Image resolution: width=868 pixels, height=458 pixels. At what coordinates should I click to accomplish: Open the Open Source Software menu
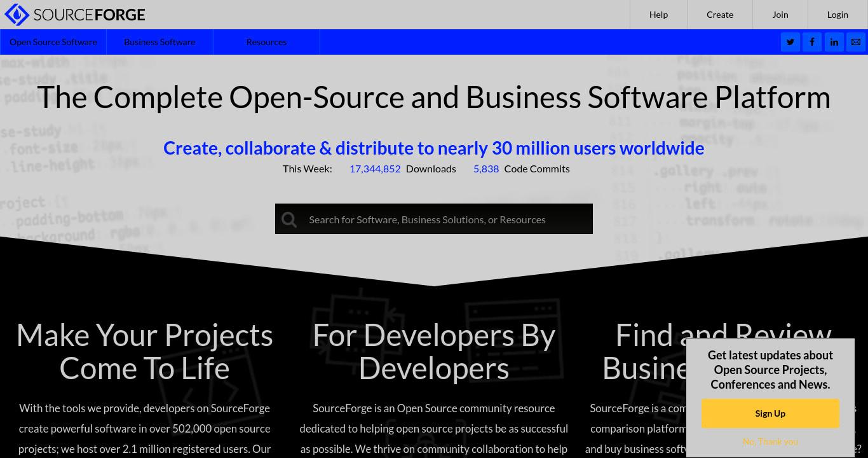click(x=53, y=42)
